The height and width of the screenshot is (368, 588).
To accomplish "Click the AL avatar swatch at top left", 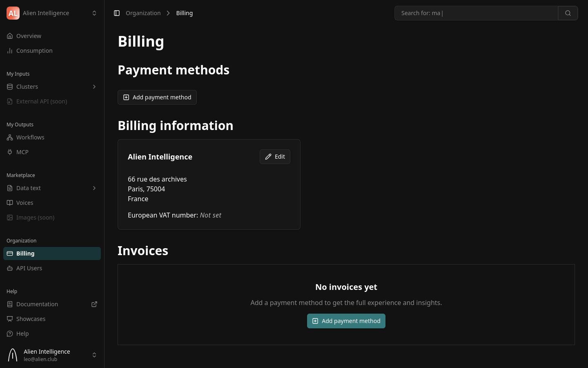I will coord(13,13).
